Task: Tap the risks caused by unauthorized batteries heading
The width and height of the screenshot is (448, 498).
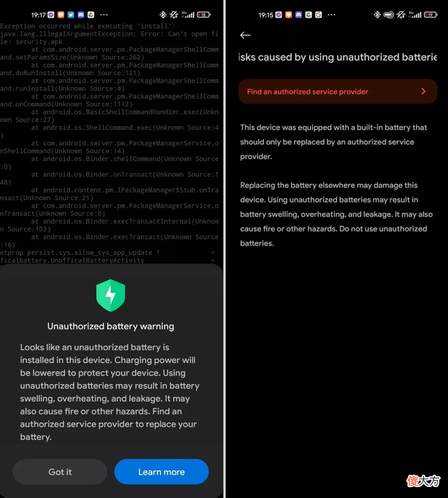Action: (x=338, y=57)
